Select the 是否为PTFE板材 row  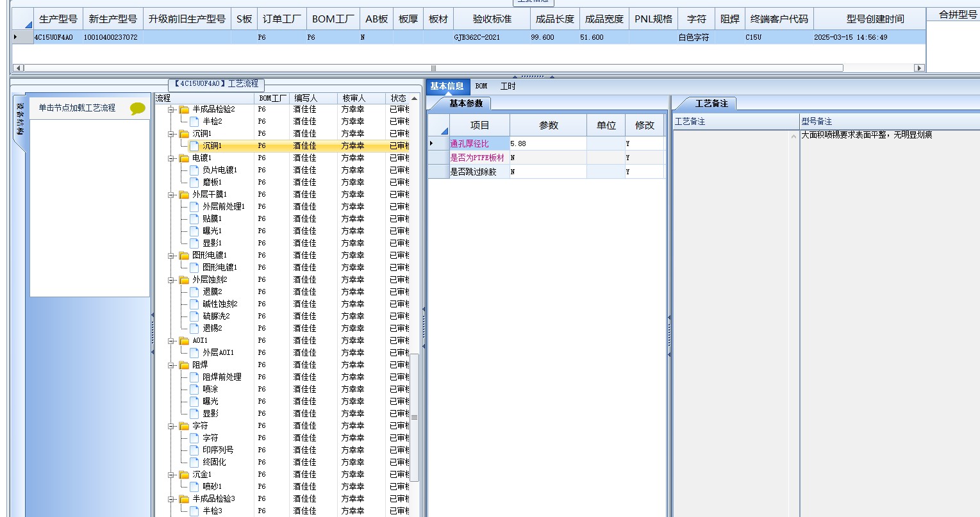pos(546,158)
